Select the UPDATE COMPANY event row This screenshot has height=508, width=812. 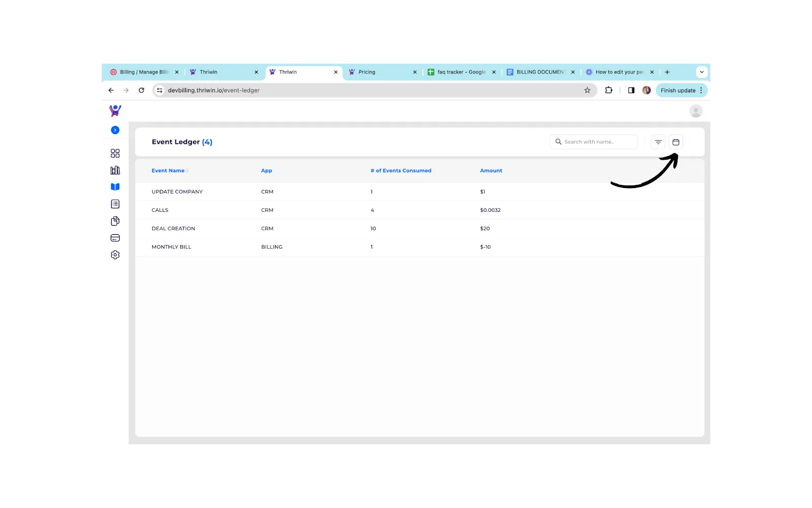click(x=420, y=192)
